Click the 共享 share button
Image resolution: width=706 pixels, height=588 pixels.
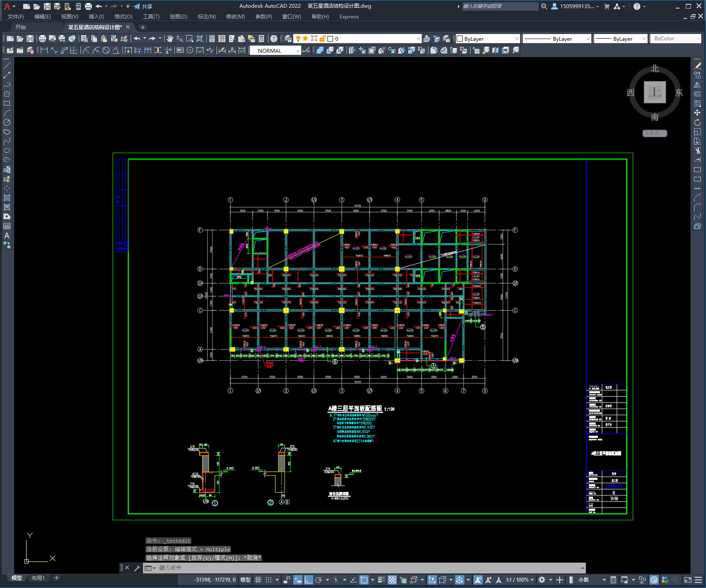point(143,6)
